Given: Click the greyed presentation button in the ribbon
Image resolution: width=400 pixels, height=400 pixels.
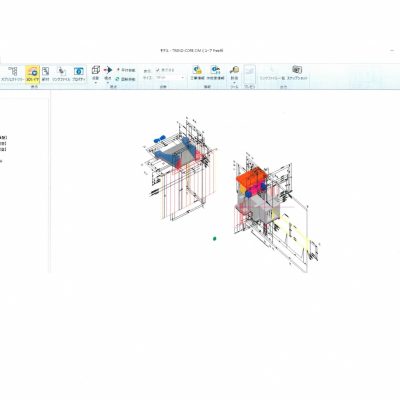Looking at the screenshot, I should pyautogui.click(x=250, y=74).
